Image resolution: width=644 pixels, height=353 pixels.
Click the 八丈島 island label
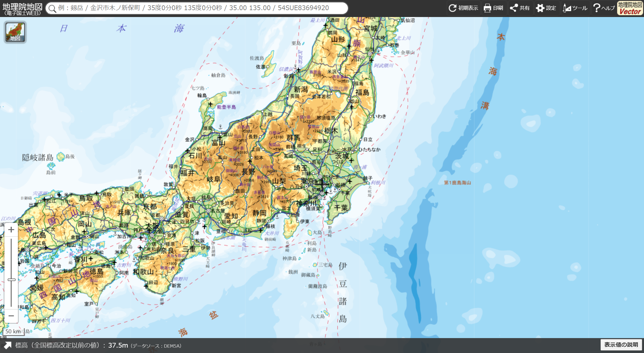point(318,316)
